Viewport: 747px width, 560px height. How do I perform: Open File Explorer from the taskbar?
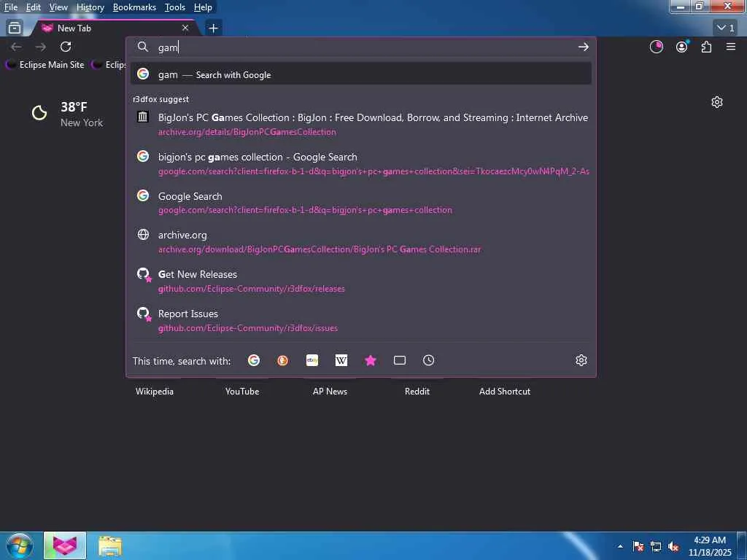pos(110,546)
